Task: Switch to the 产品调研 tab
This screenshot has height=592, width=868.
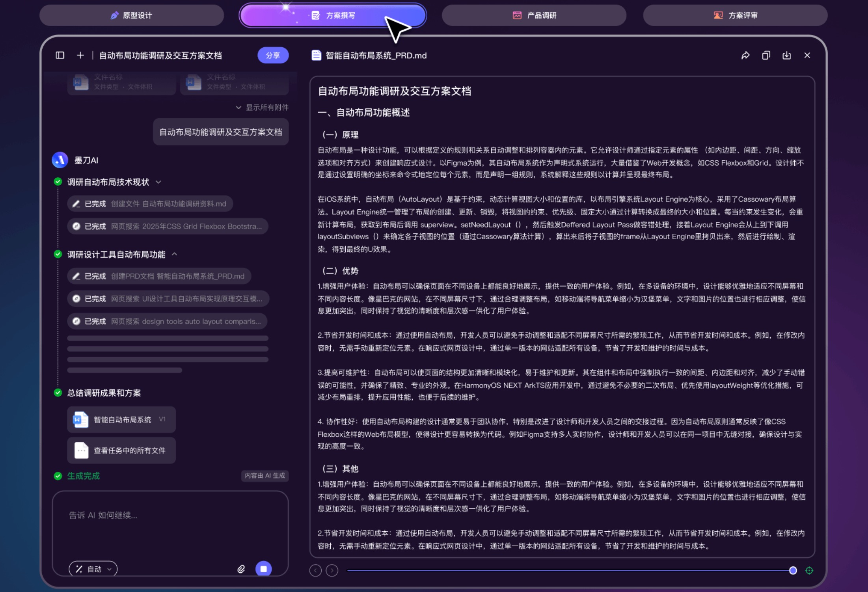Action: tap(534, 15)
